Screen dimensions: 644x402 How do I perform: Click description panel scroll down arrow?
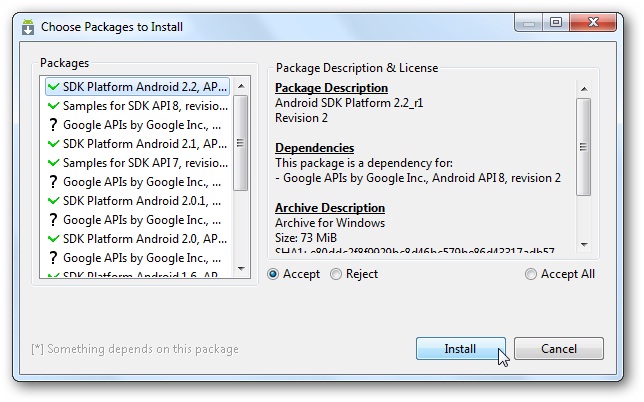(x=584, y=244)
